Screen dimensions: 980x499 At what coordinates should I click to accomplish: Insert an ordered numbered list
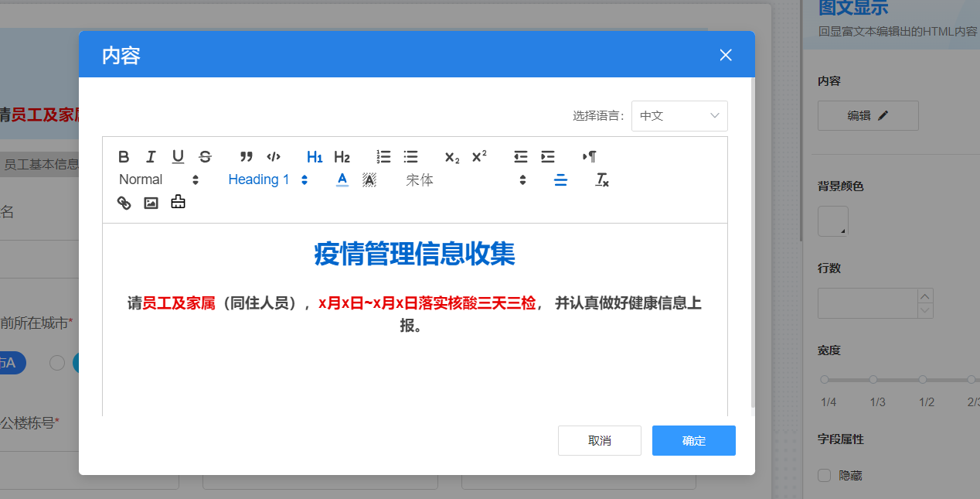383,157
